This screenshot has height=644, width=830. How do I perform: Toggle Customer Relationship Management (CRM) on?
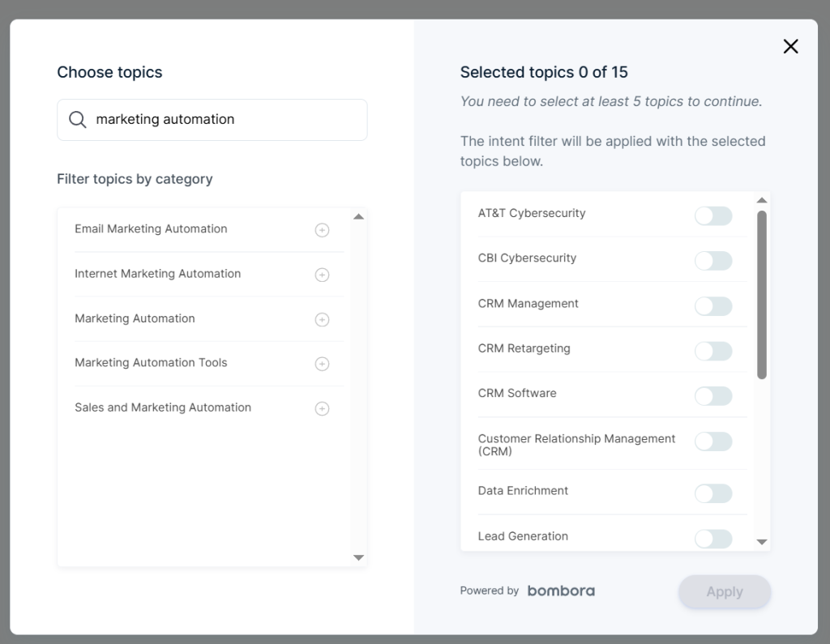[x=713, y=441]
